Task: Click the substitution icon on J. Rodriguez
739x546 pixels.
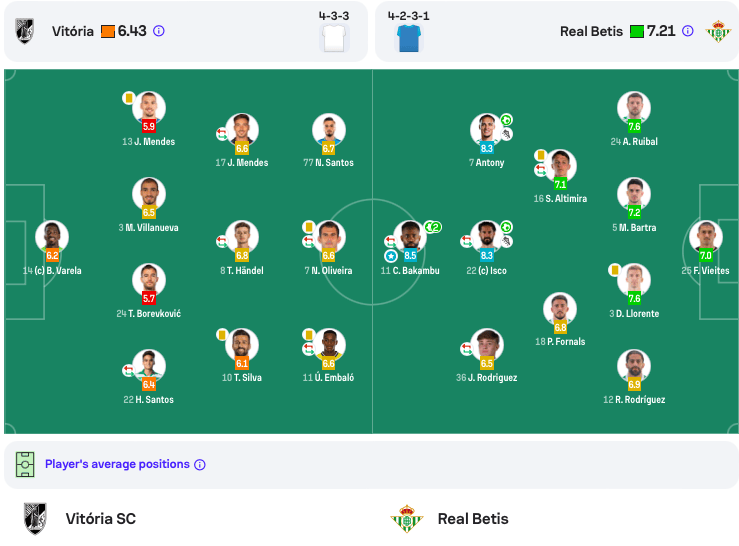Action: tap(467, 349)
